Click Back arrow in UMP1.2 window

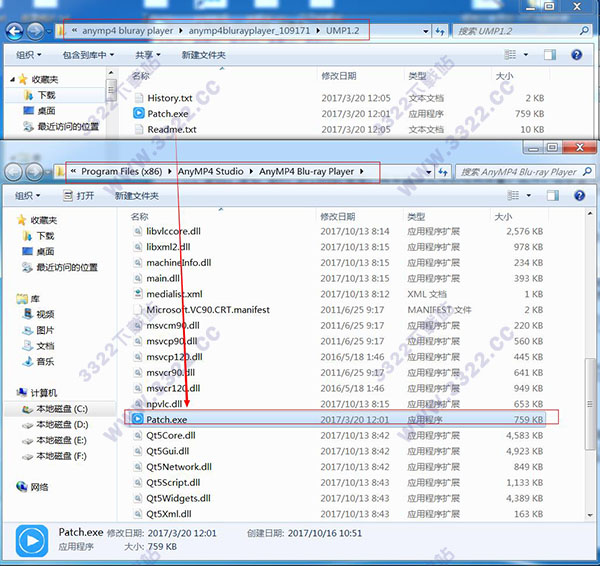15,31
